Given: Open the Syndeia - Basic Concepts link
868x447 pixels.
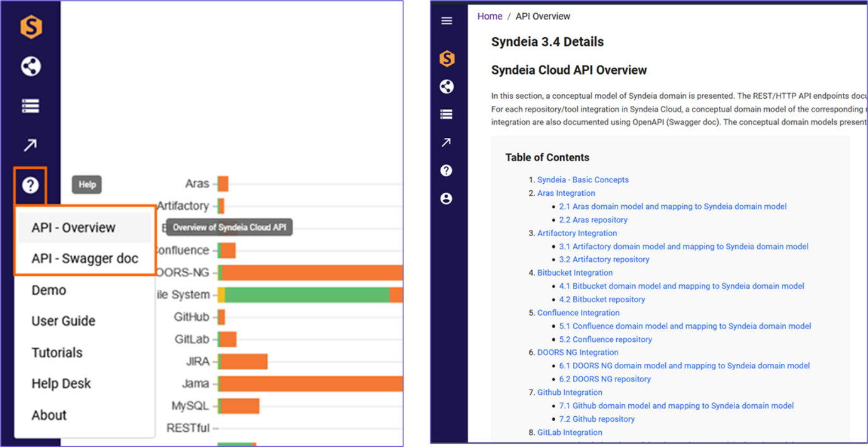Looking at the screenshot, I should [583, 180].
